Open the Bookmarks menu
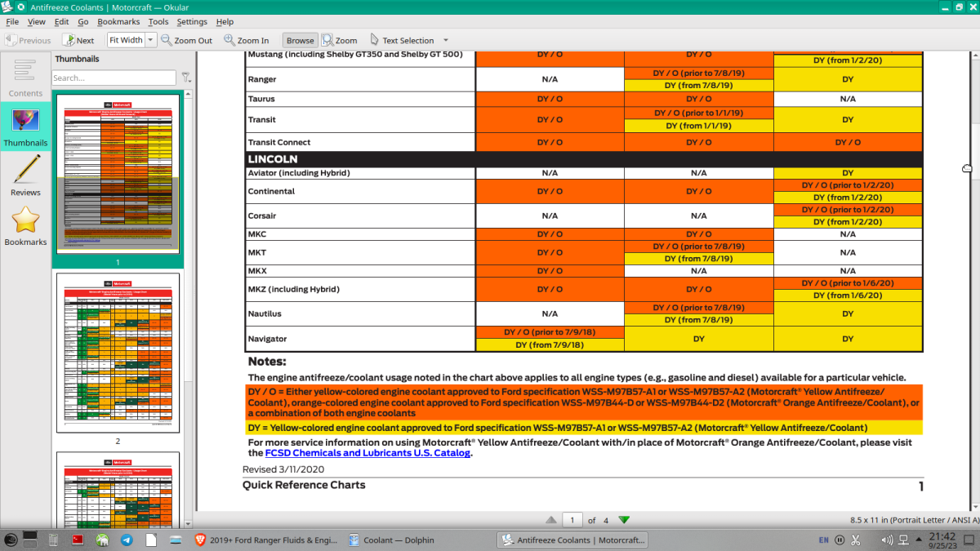980x551 pixels. click(x=118, y=21)
